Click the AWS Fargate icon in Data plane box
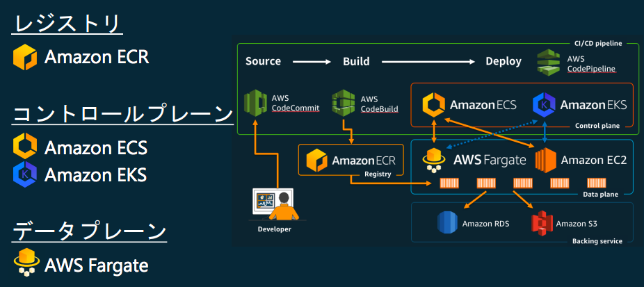 click(x=434, y=160)
